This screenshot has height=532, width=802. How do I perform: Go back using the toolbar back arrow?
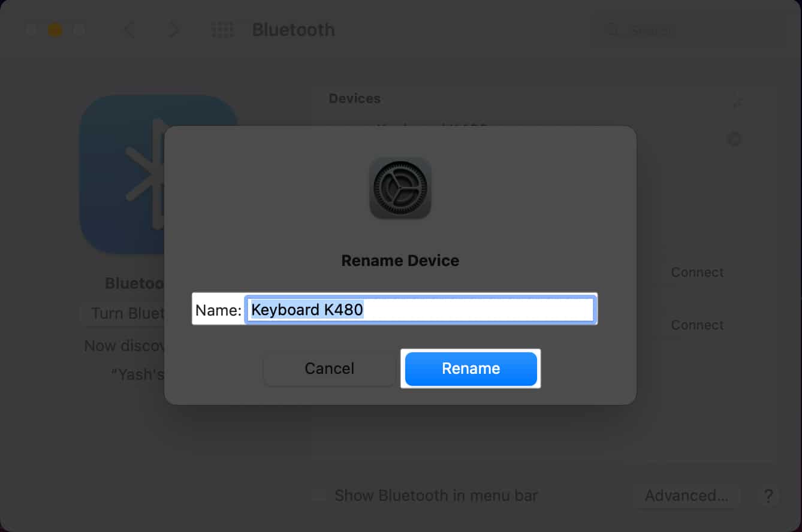[129, 30]
